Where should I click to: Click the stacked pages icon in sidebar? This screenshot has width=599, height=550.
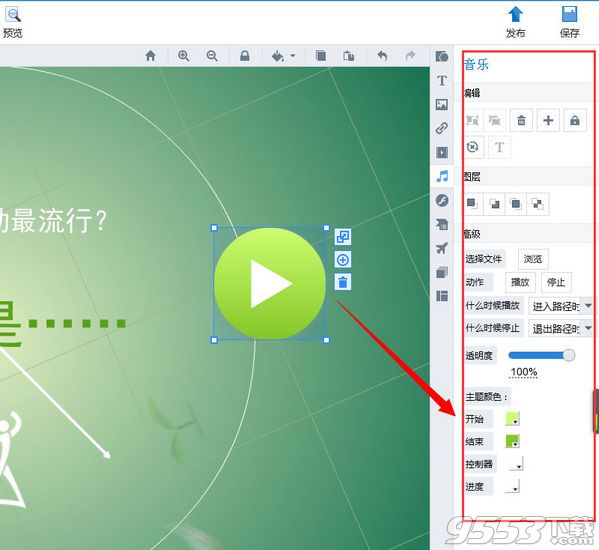442,272
